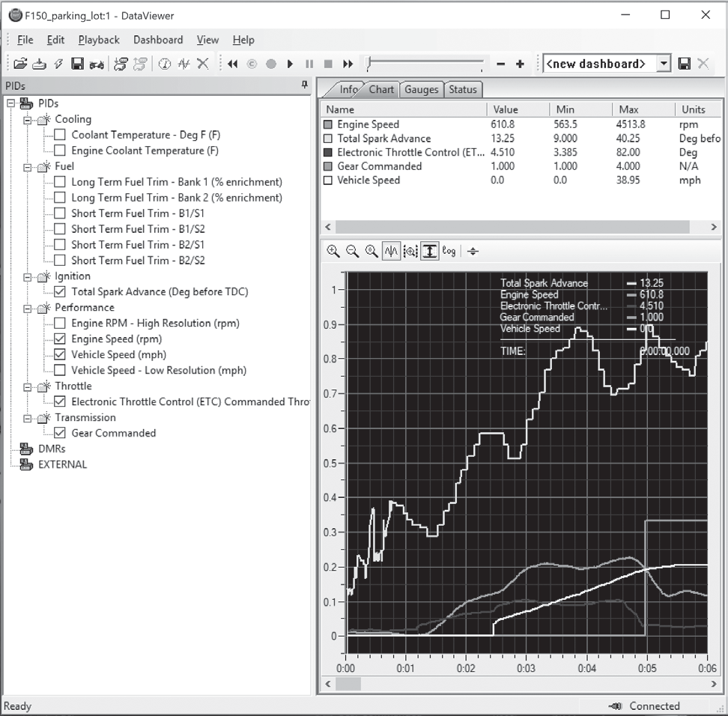Pin the PIDs panel

tap(305, 85)
